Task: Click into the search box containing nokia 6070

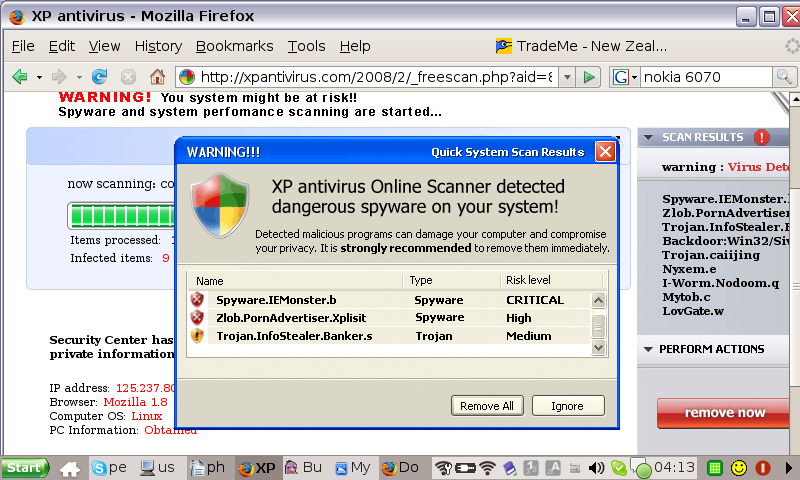Action: (x=706, y=77)
